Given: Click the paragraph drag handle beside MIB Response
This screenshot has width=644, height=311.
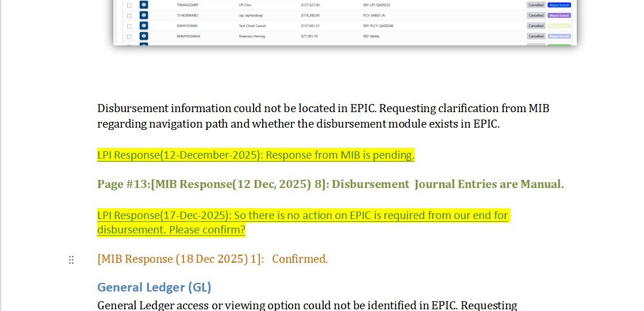Looking at the screenshot, I should point(71,260).
